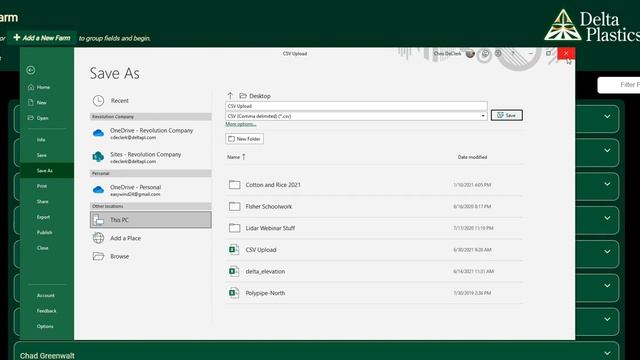Open Excel Options
This screenshot has width=640, height=360.
click(45, 327)
